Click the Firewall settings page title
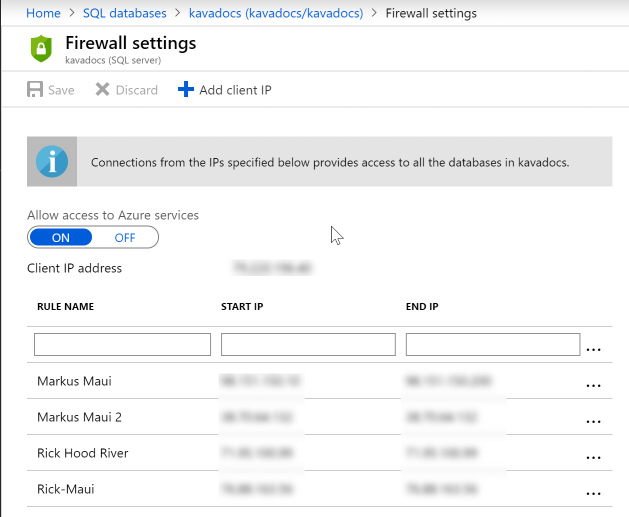This screenshot has width=629, height=517. pyautogui.click(x=131, y=43)
